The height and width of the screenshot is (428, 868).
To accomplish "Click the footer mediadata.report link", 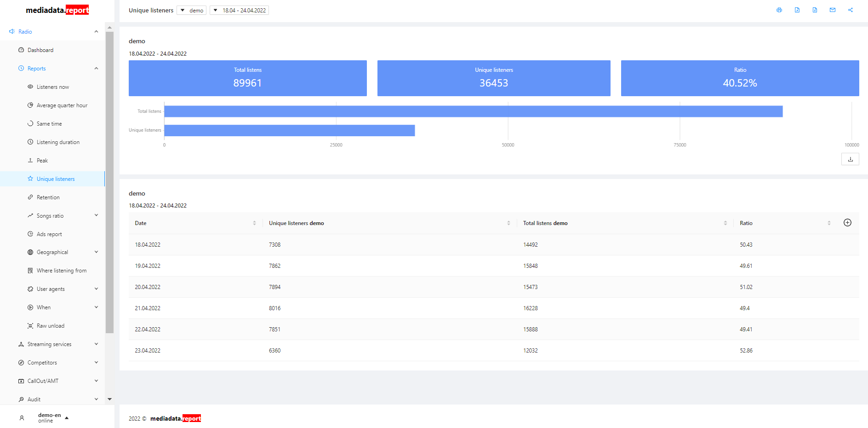I will pos(176,418).
